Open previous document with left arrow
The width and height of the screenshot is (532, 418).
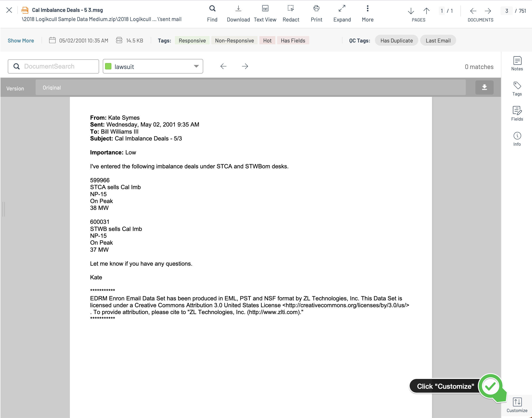473,11
